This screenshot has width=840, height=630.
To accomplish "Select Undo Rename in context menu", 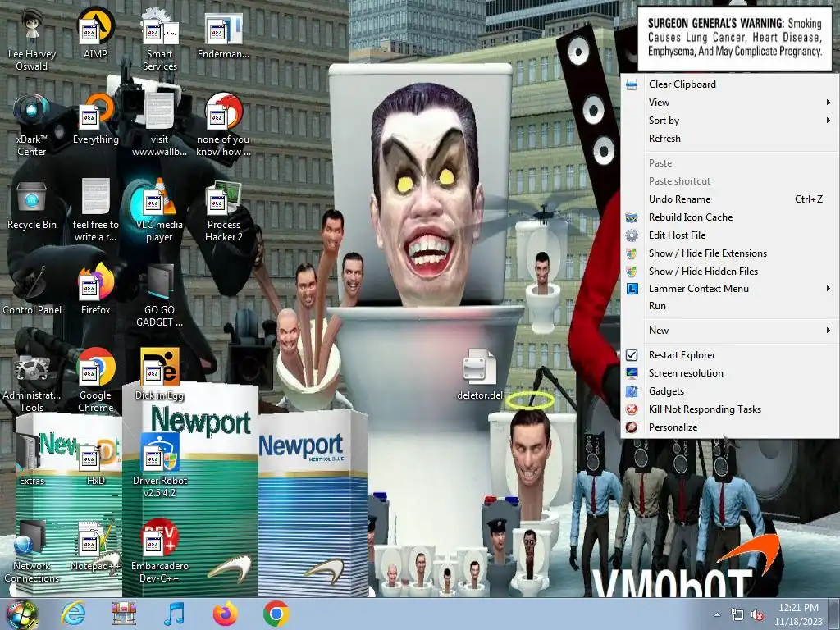I will (x=729, y=199).
